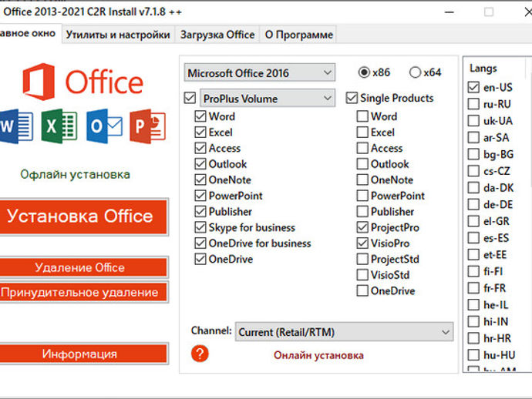This screenshot has height=399, width=532.
Task: Uncheck the VisioPro single product
Action: tap(362, 243)
